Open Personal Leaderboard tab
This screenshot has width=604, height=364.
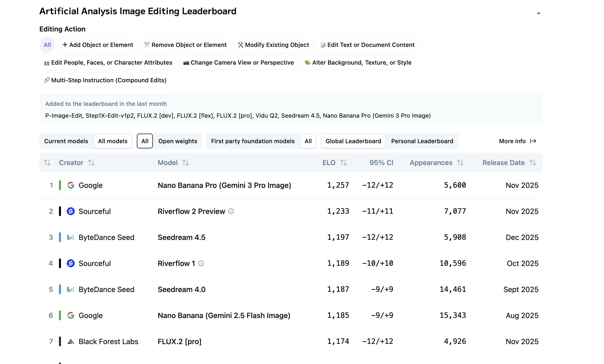422,141
